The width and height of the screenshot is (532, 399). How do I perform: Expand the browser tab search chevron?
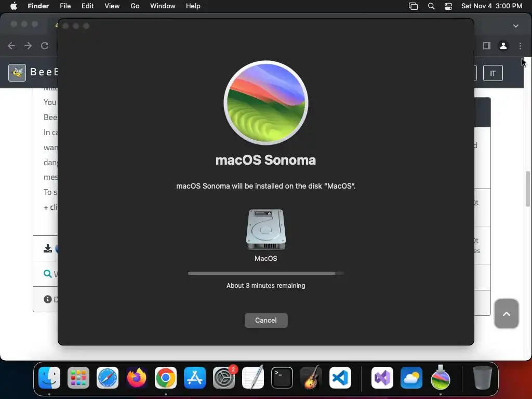point(516,26)
